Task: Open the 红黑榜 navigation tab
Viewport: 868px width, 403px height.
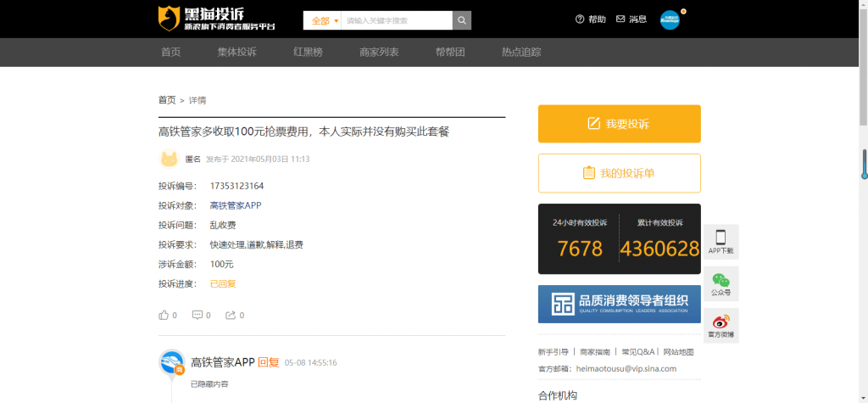Action: [x=308, y=52]
